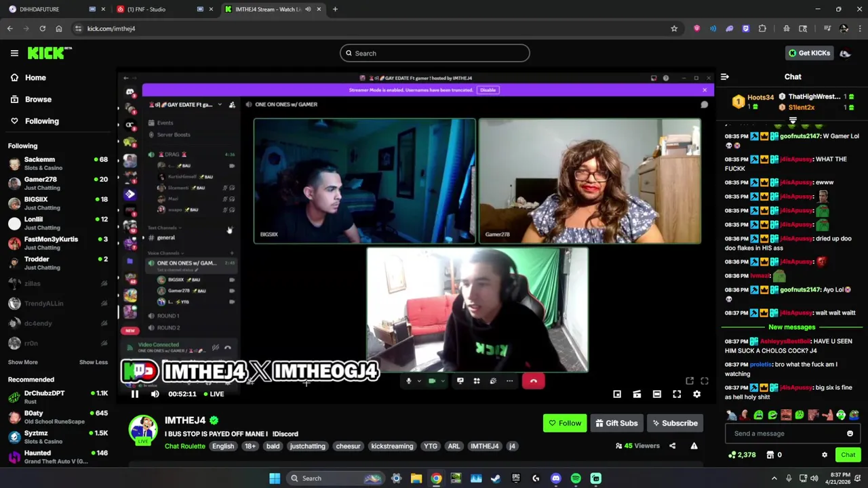Reload the page in Chrome
The height and width of the screenshot is (488, 868).
coord(42,28)
